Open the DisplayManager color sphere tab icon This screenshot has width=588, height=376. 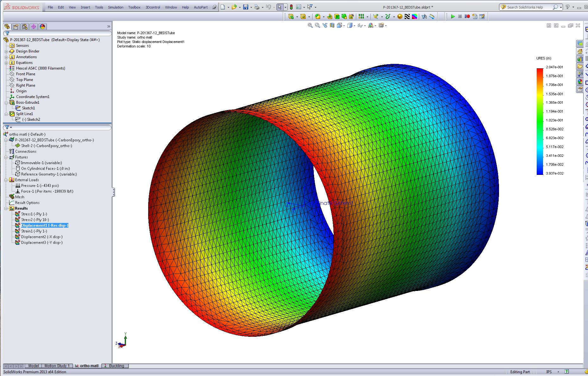pyautogui.click(x=42, y=27)
